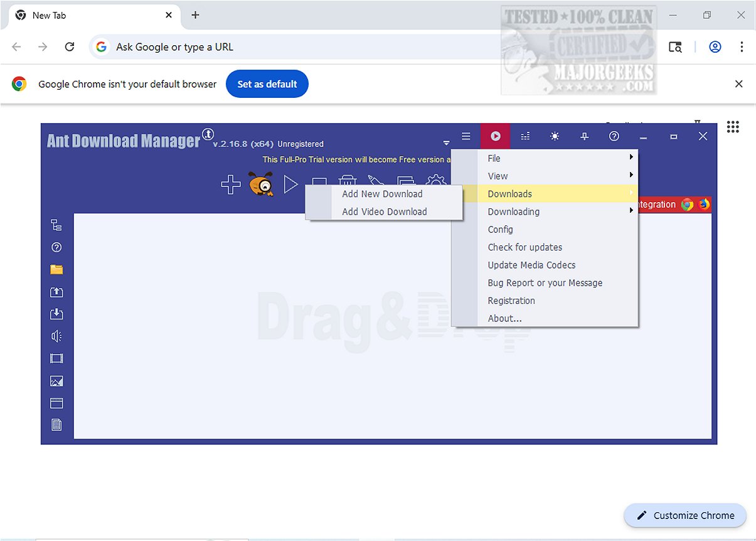Open the Chrome three-dot menu
Image resolution: width=756 pixels, height=541 pixels.
[x=742, y=47]
